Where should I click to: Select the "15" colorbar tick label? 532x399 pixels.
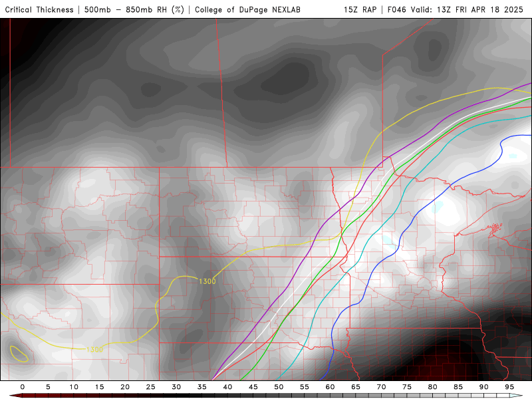coord(99,387)
